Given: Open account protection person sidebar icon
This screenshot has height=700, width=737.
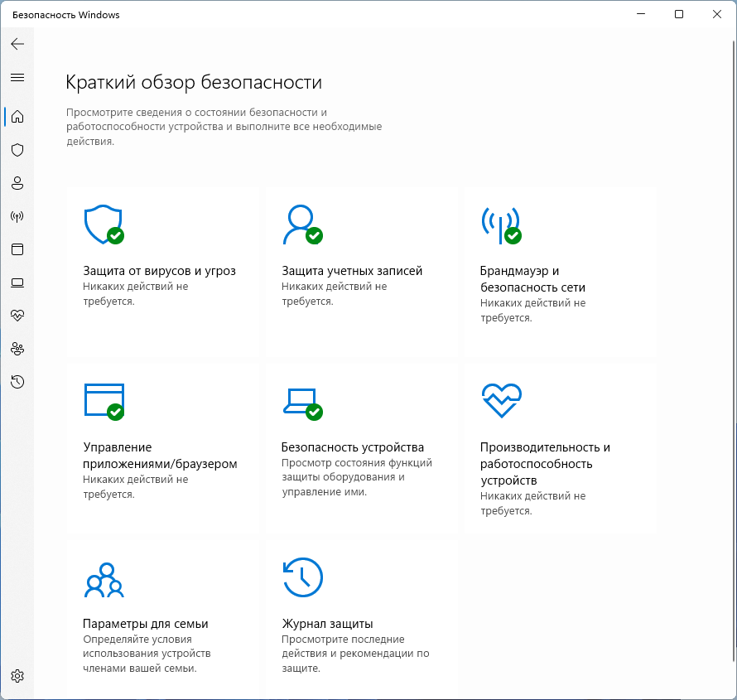Looking at the screenshot, I should click(x=17, y=183).
